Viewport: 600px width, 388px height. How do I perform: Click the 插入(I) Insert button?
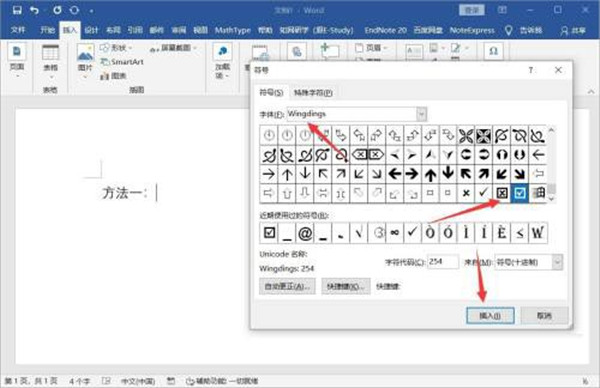point(490,316)
